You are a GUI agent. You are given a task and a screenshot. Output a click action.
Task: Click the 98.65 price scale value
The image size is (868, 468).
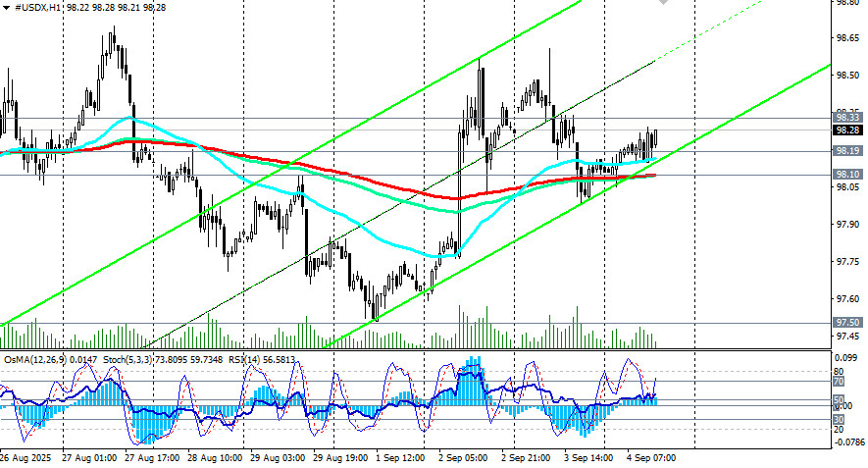point(848,38)
